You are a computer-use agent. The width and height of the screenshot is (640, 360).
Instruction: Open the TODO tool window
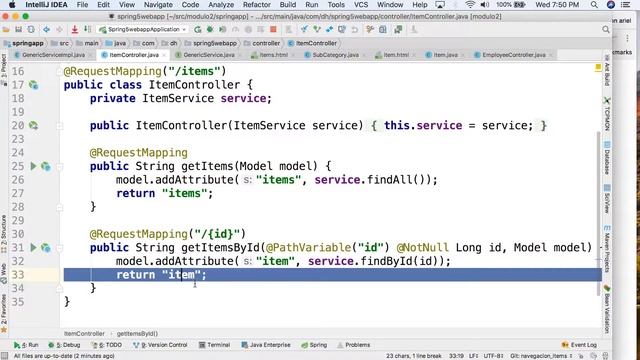[107, 345]
